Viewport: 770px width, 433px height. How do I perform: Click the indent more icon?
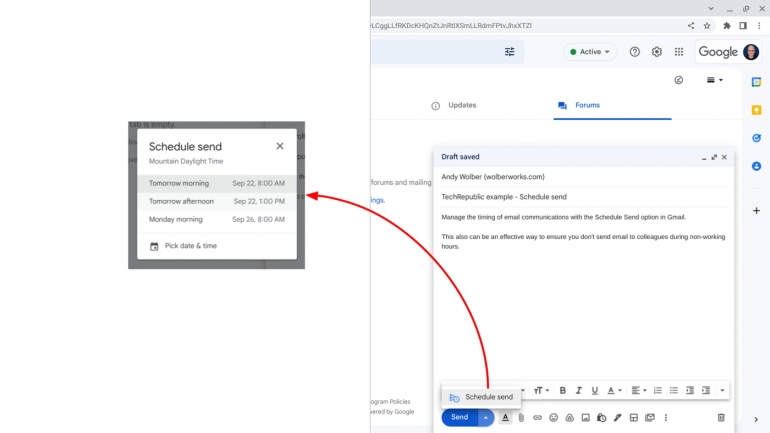[706, 390]
